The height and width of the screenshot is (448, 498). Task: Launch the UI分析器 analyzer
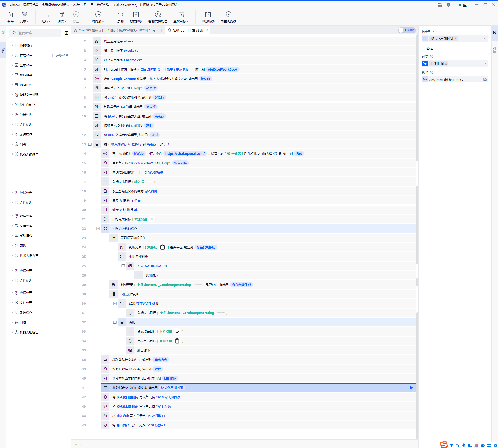[208, 17]
